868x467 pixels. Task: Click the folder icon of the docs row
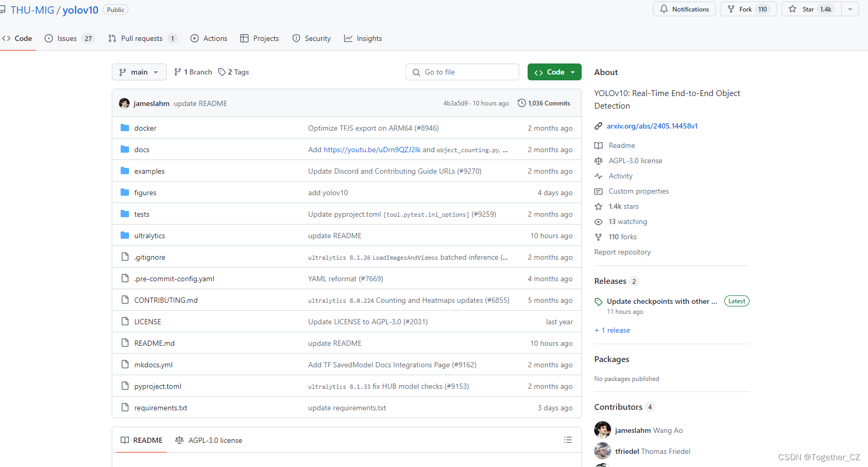pyautogui.click(x=125, y=150)
